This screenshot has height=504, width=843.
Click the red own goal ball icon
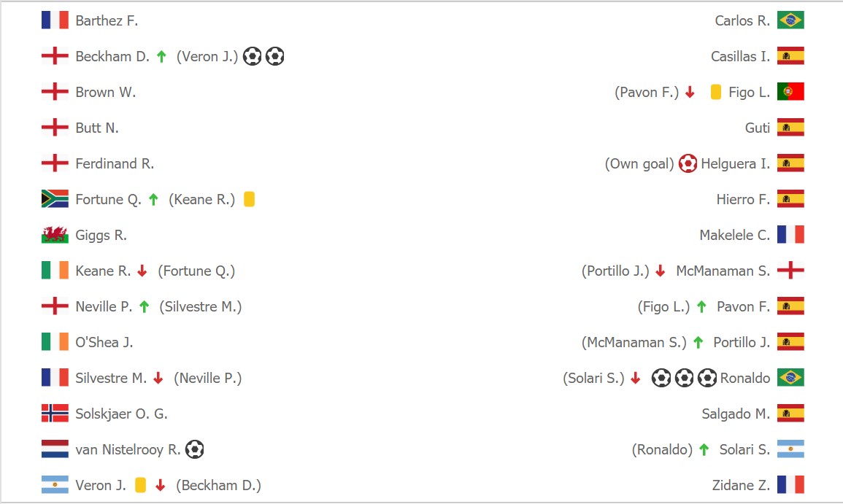click(x=688, y=163)
